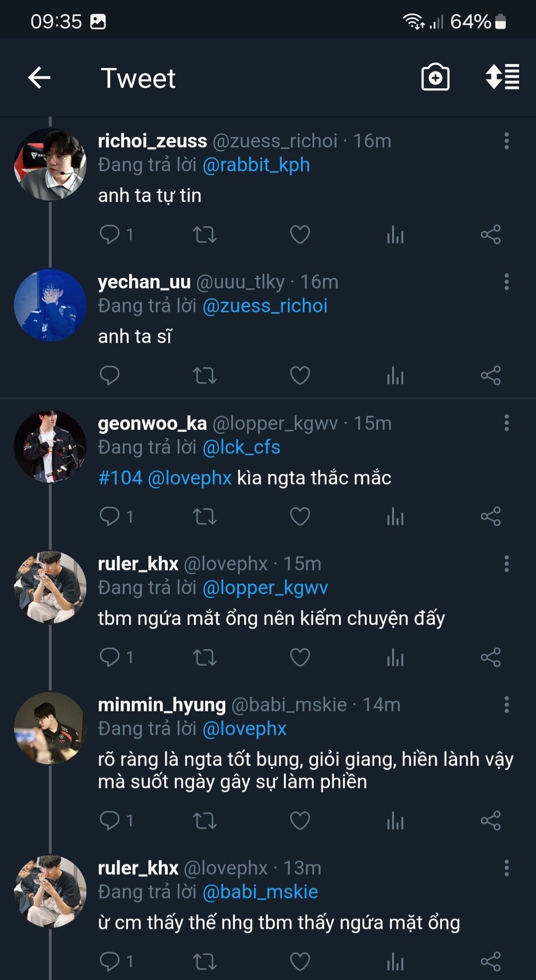Viewport: 536px width, 980px height.
Task: Tap the sort replies icon in the header
Action: pyautogui.click(x=502, y=77)
